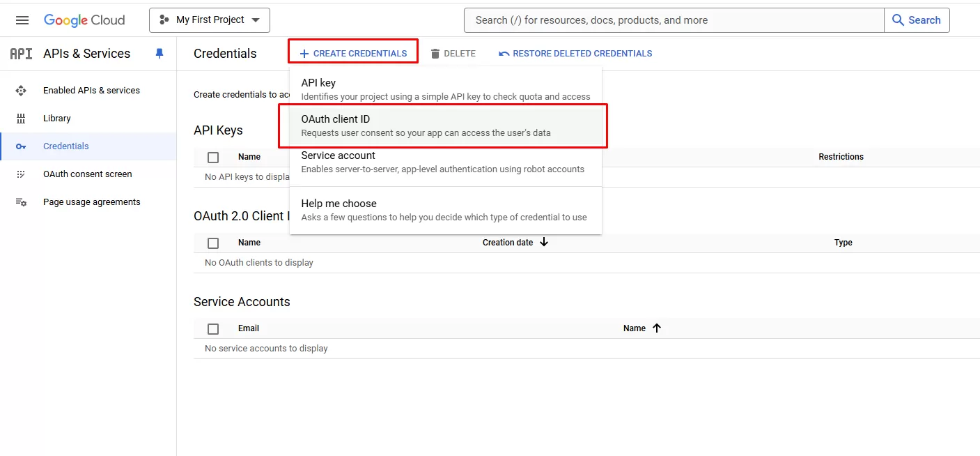This screenshot has height=456, width=980.
Task: Toggle the OAuth 2.0 clients select-all checkbox
Action: (x=213, y=243)
